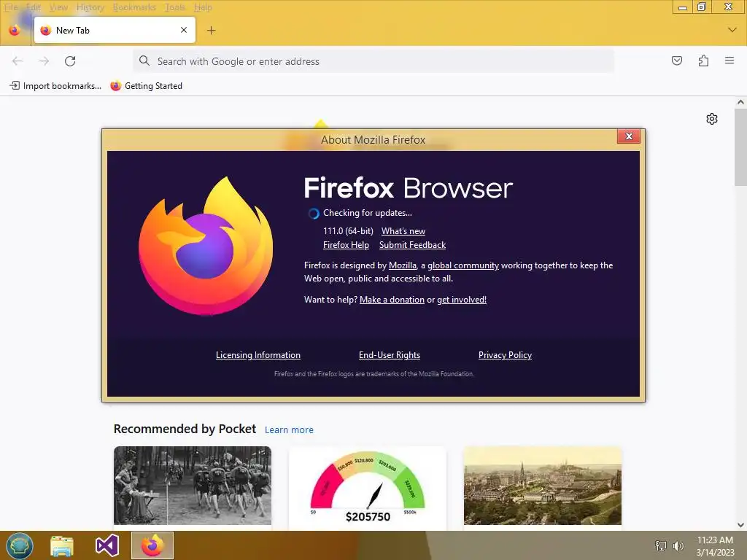Screen dimensions: 747x560
Task: Open Visual Studio from taskbar
Action: 107,545
